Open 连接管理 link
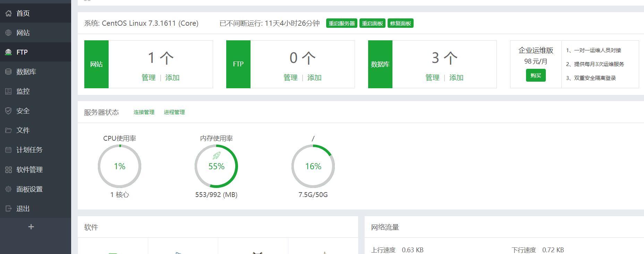 click(144, 112)
